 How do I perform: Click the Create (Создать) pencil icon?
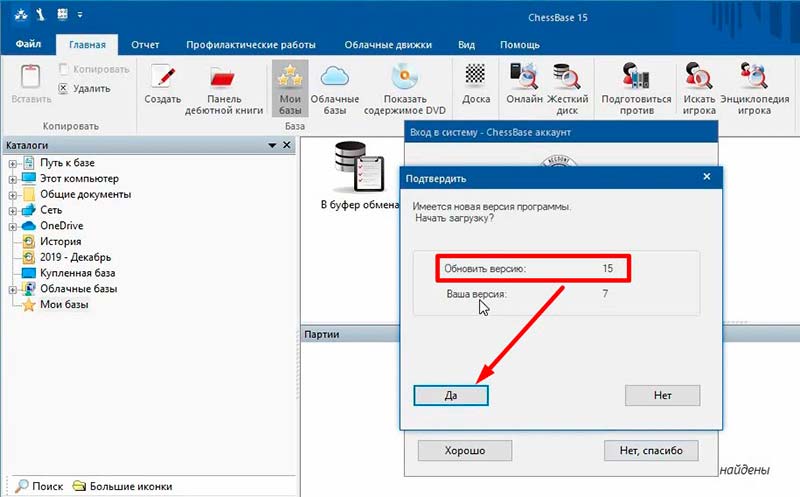click(162, 77)
